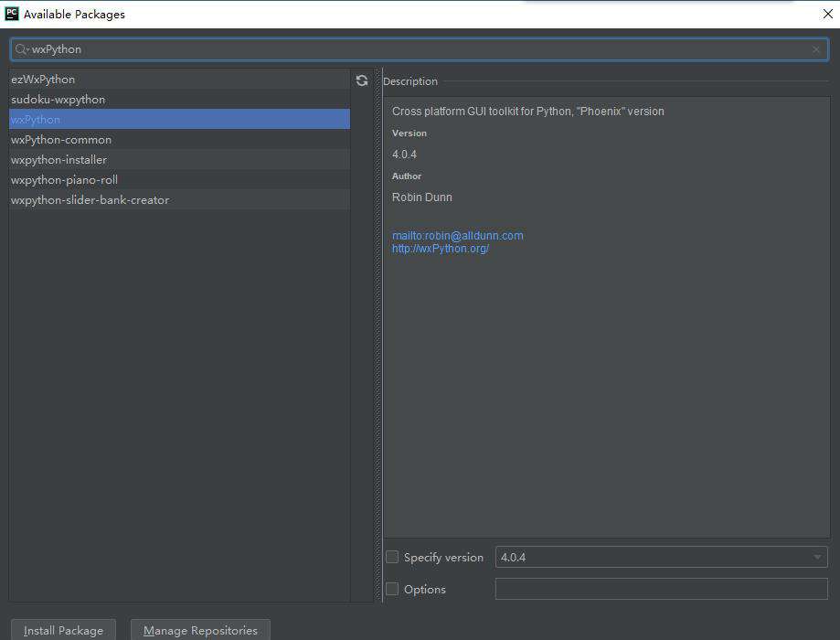Open the http://wxPython.org/ link

441,249
